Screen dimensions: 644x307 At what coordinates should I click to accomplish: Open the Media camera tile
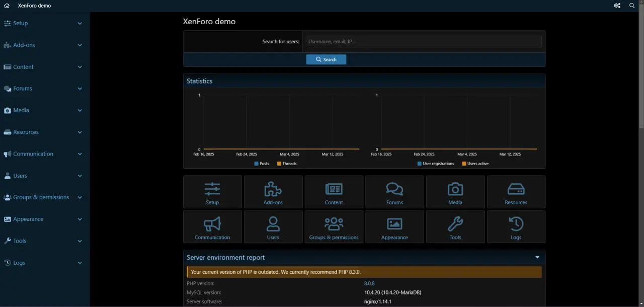455,192
